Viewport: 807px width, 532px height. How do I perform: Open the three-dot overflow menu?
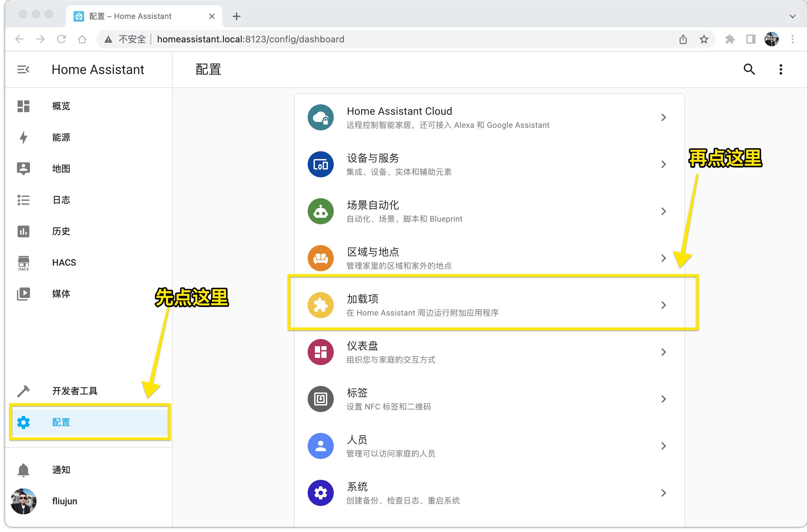coord(781,69)
